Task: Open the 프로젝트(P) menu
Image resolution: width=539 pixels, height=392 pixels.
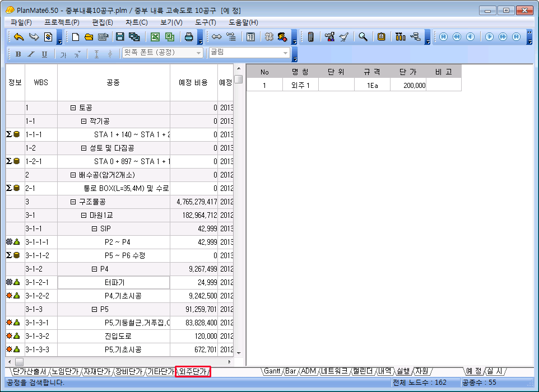Action: click(62, 22)
